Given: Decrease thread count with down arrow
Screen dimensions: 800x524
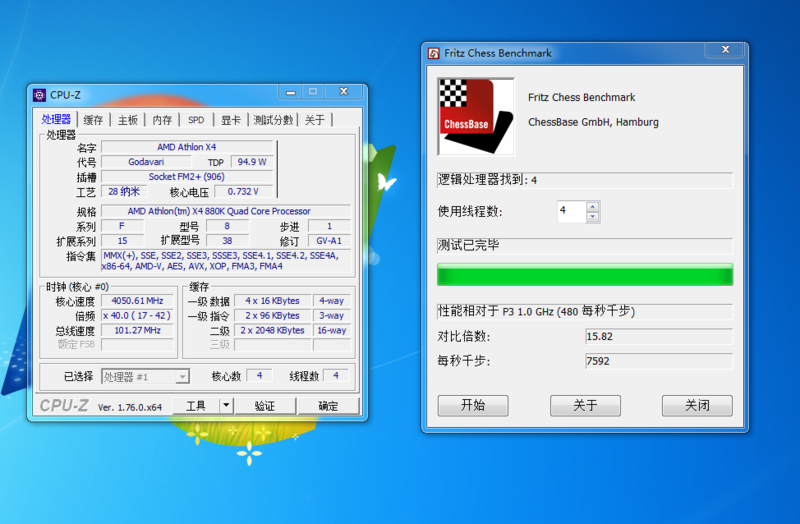Looking at the screenshot, I should point(592,217).
